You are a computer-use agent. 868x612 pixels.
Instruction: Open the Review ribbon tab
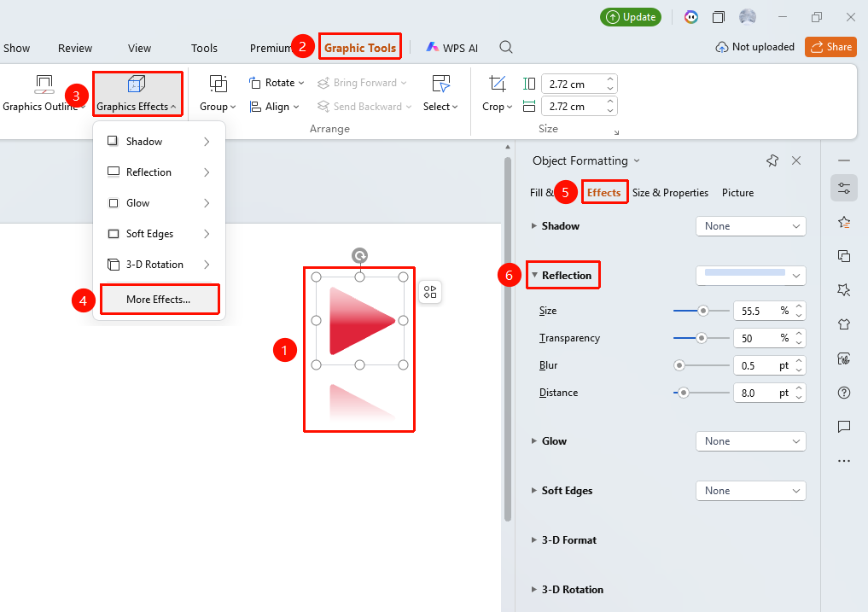[x=75, y=48]
